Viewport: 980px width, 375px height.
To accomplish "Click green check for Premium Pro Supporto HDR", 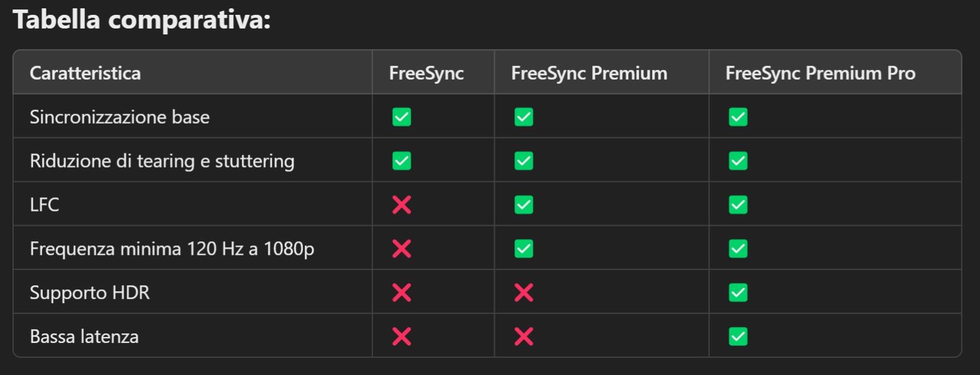I will 738,292.
